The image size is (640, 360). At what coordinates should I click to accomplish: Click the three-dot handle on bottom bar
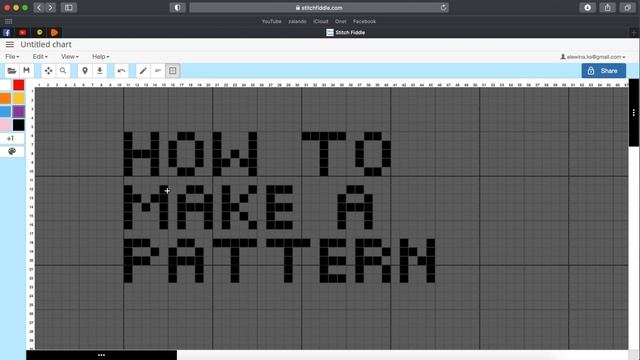tap(102, 355)
